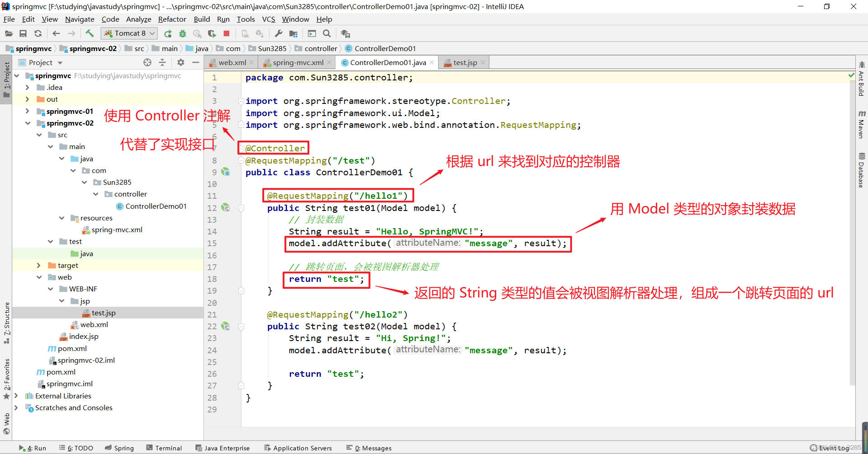Open Project panel gear settings
The width and height of the screenshot is (868, 454).
(181, 62)
